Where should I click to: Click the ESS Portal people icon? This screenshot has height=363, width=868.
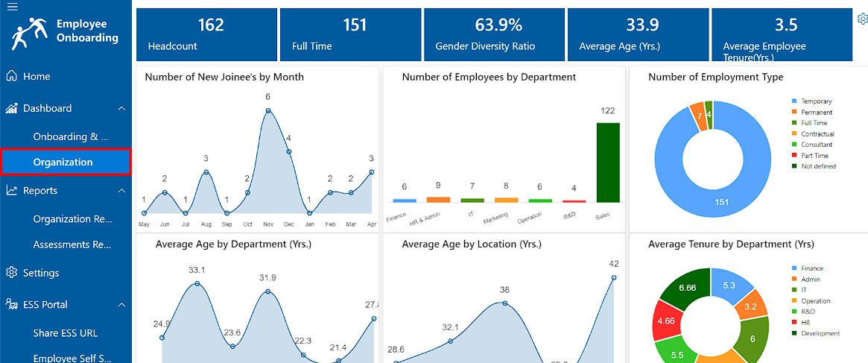[12, 304]
